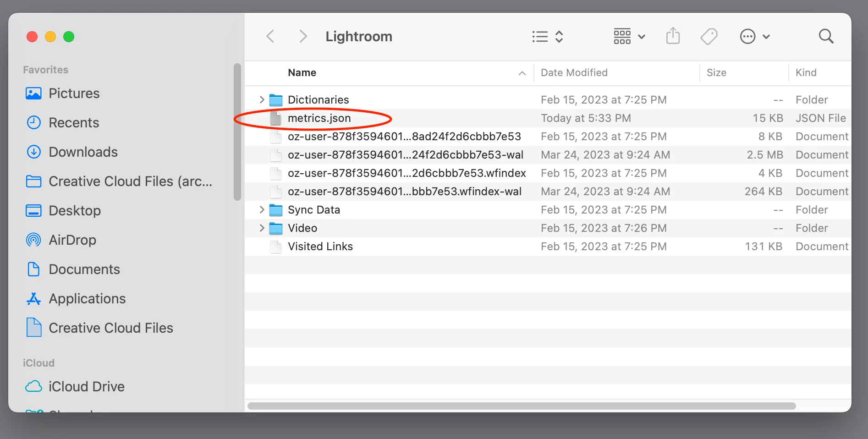The image size is (868, 439).
Task: Go back using the back arrow
Action: (270, 36)
